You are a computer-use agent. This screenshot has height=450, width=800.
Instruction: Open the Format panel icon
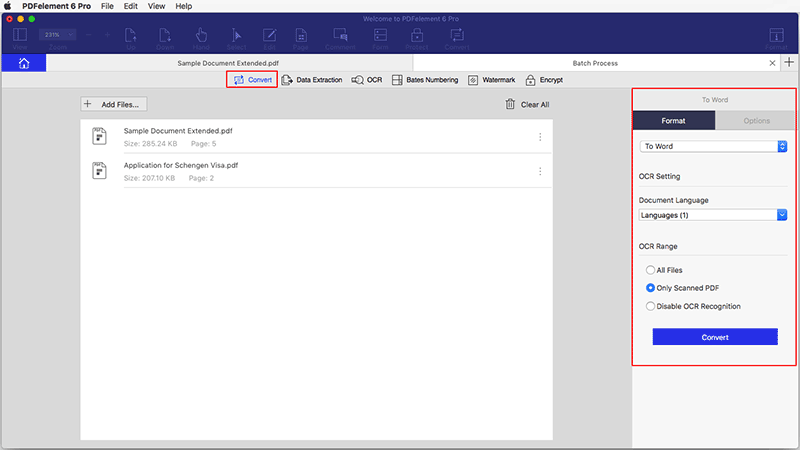pos(776,38)
